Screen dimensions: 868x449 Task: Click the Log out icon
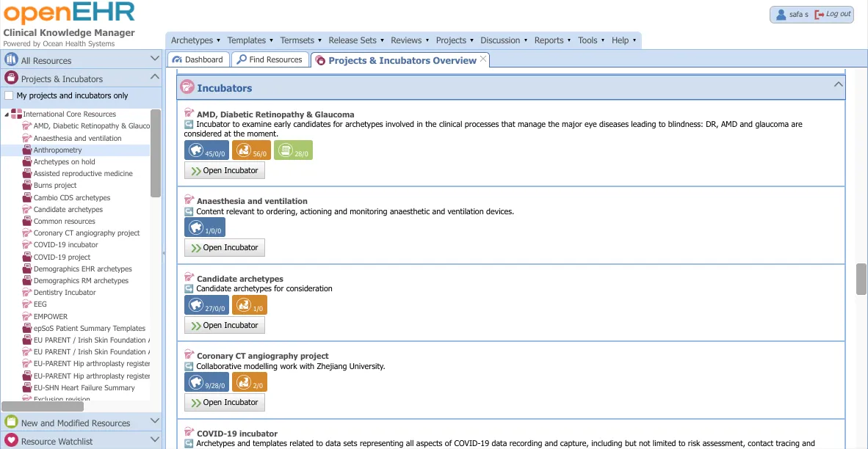pyautogui.click(x=820, y=15)
